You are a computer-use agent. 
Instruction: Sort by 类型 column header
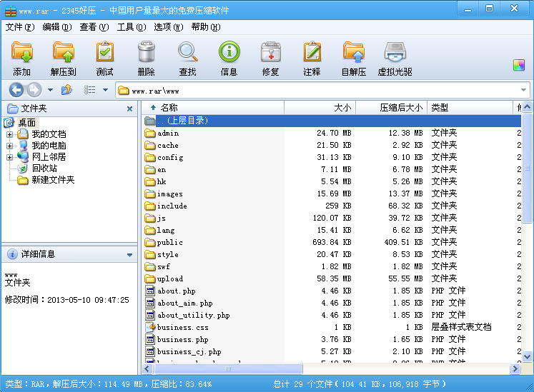(470, 108)
